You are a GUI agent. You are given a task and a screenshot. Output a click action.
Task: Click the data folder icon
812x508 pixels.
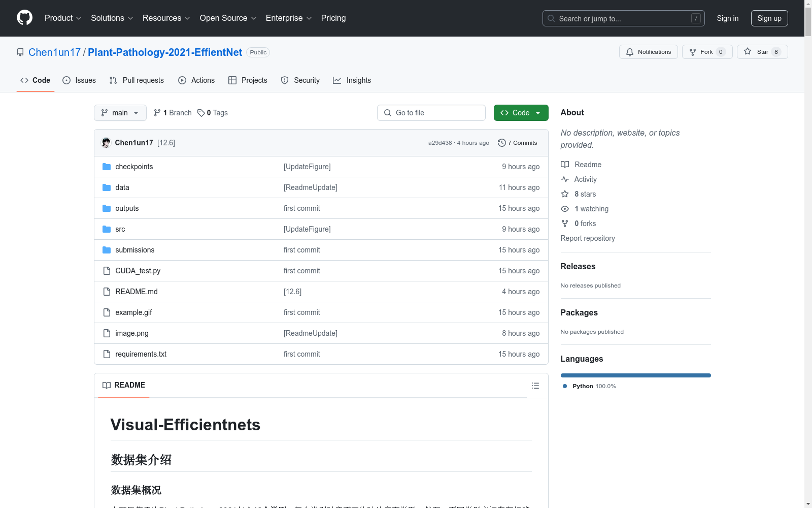107,187
